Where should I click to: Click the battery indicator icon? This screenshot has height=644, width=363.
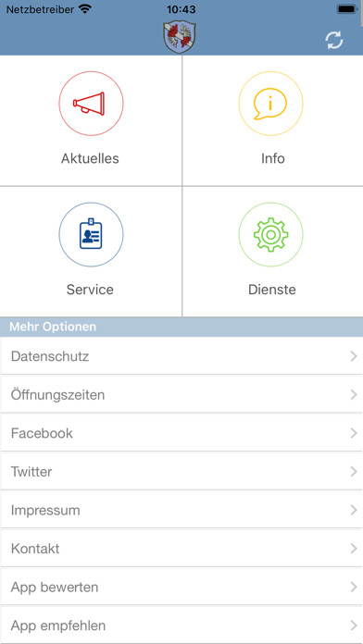pyautogui.click(x=347, y=9)
